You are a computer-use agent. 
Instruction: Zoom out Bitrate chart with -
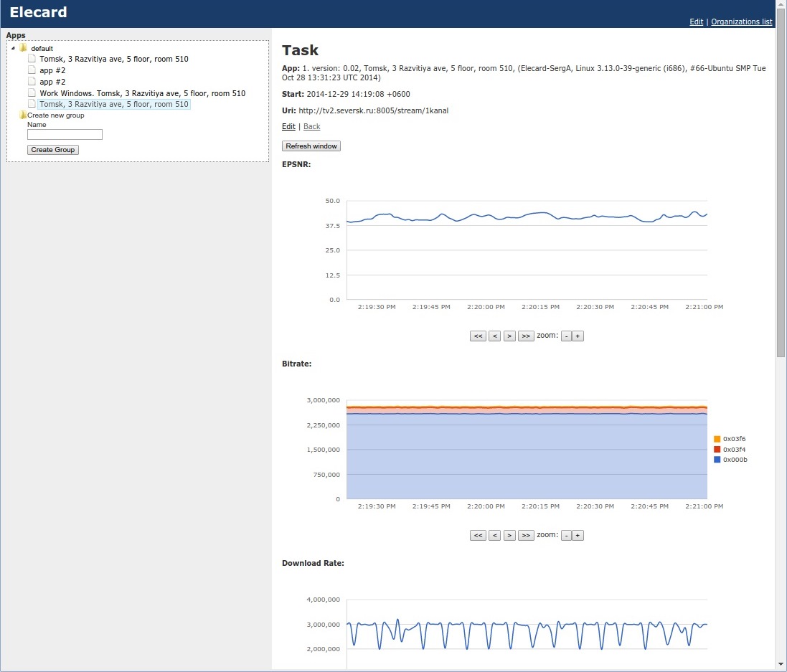point(566,535)
